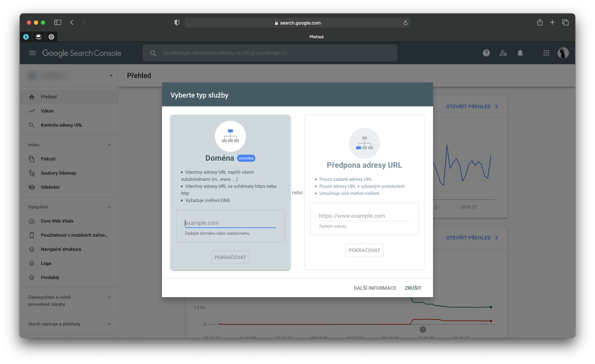Open the Google apps grid icon
Screen dimensions: 595x364
coord(546,53)
